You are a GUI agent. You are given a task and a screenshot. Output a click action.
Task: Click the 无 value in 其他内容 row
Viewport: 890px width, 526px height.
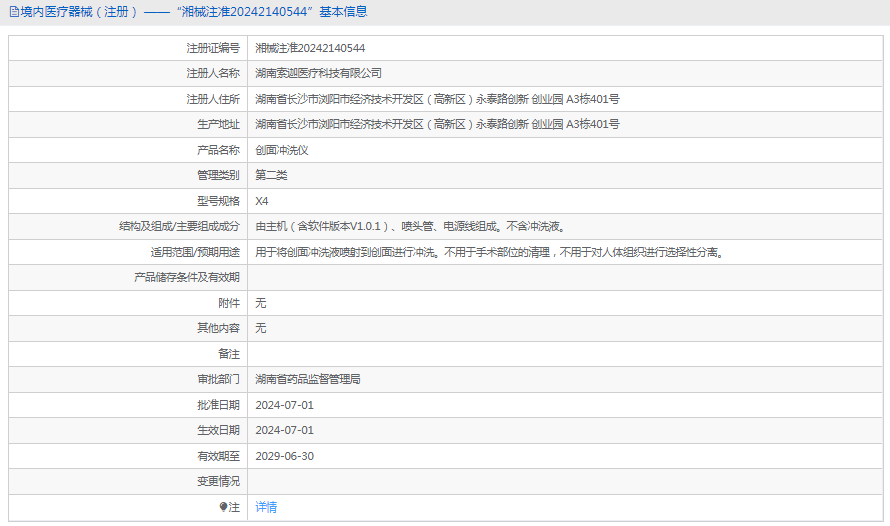[x=261, y=328]
